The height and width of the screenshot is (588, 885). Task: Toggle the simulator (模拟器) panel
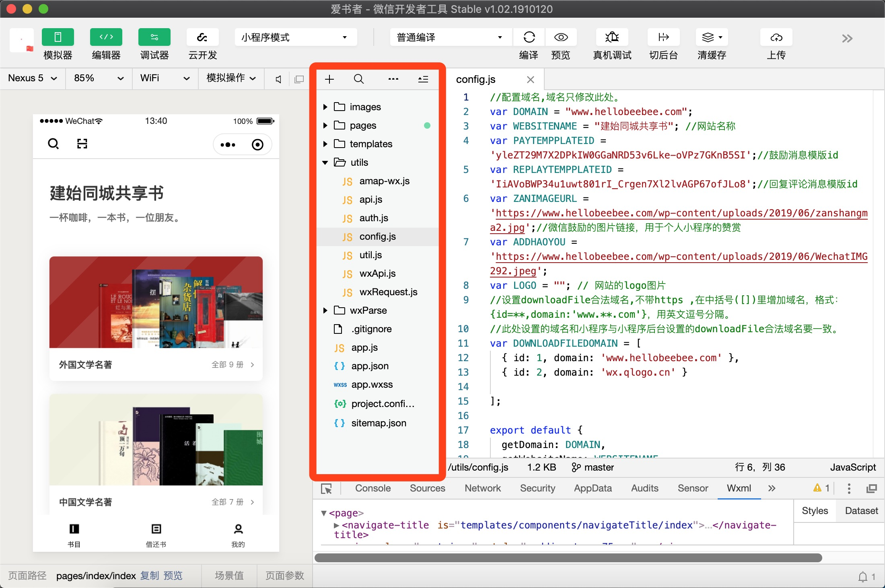[x=58, y=37]
